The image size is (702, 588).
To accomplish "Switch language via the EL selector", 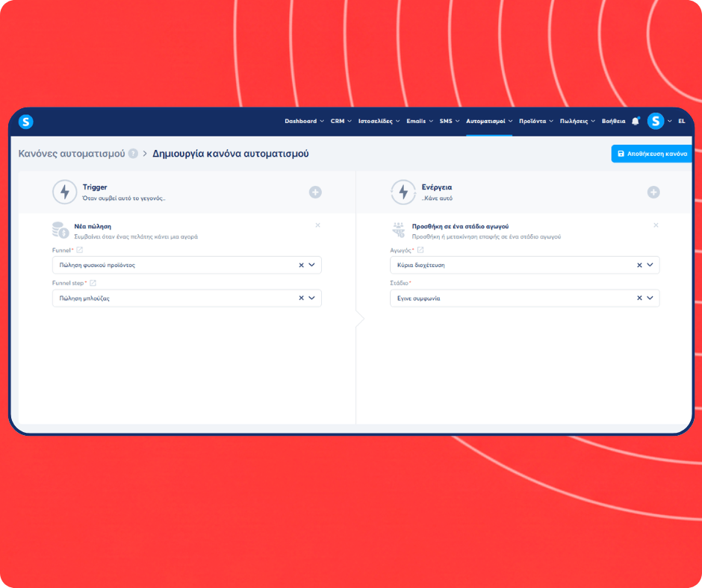I will click(681, 122).
